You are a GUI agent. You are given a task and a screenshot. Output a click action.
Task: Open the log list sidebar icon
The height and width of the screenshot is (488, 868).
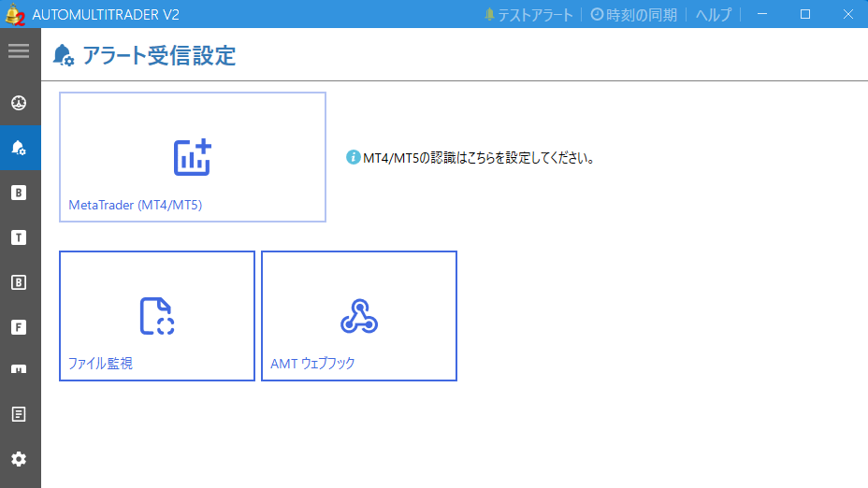tap(19, 414)
